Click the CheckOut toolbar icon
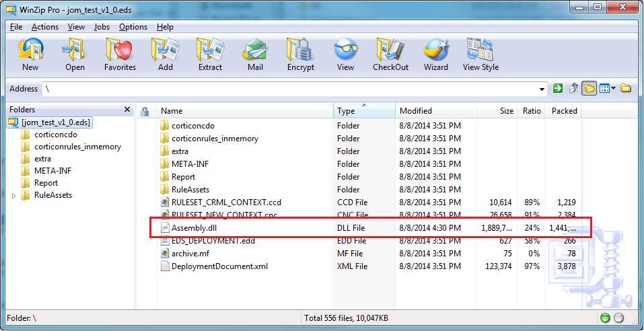The height and width of the screenshot is (331, 644). coord(390,54)
